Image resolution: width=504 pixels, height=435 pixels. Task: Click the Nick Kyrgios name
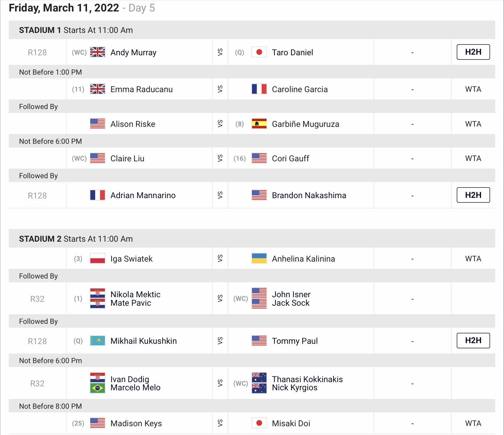click(295, 388)
